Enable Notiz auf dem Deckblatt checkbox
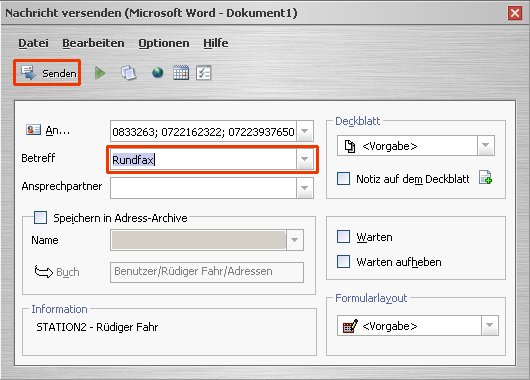This screenshot has height=380, width=530. (x=343, y=178)
